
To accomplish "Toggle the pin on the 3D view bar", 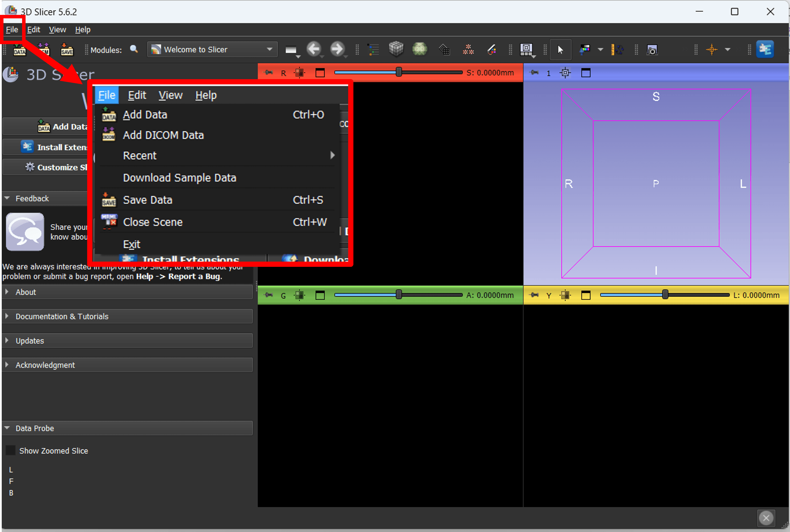I will 534,73.
